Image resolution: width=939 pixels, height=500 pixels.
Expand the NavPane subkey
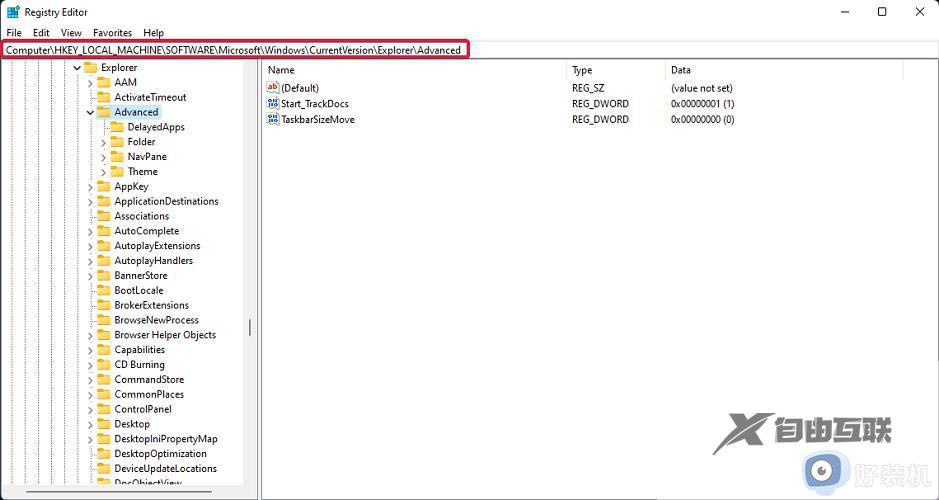click(103, 157)
